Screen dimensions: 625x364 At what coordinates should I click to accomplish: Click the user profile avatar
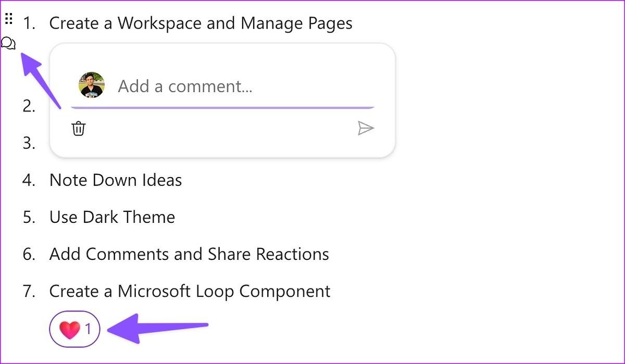pyautogui.click(x=92, y=85)
